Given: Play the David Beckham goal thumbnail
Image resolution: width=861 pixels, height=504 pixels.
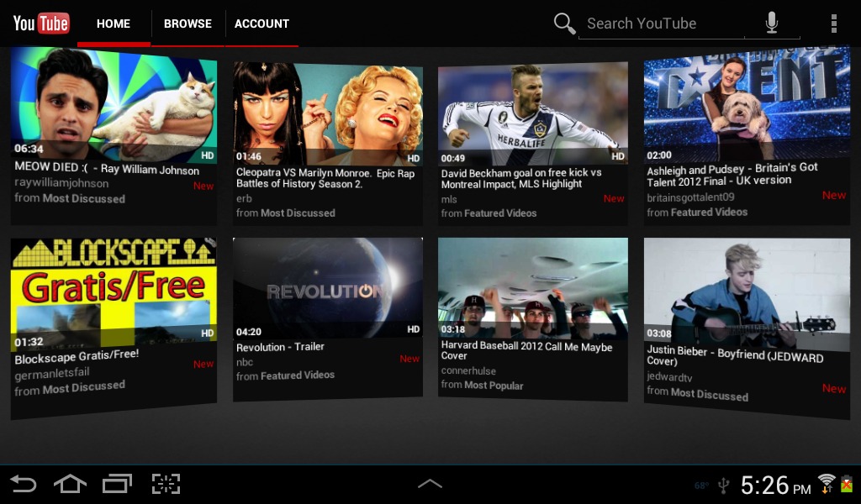Looking at the screenshot, I should pos(532,113).
